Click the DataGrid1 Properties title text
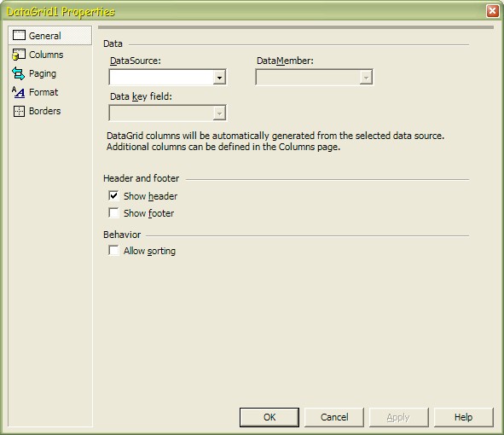Image resolution: width=504 pixels, height=435 pixels. 61,12
